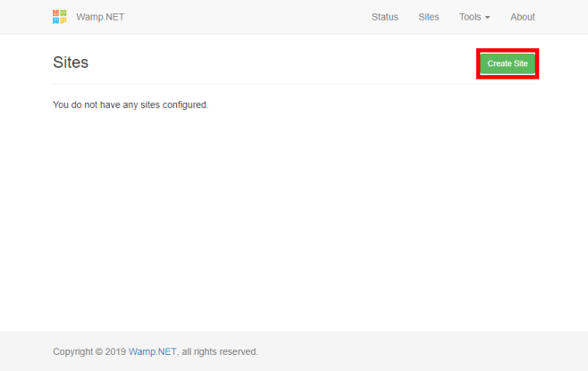Click the Wamp.NET colorful logo icon
588x371 pixels.
(x=60, y=17)
